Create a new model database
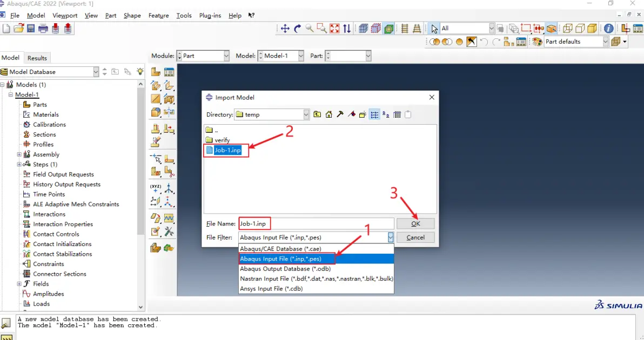Screen dimensions: 644x340 pos(6,28)
